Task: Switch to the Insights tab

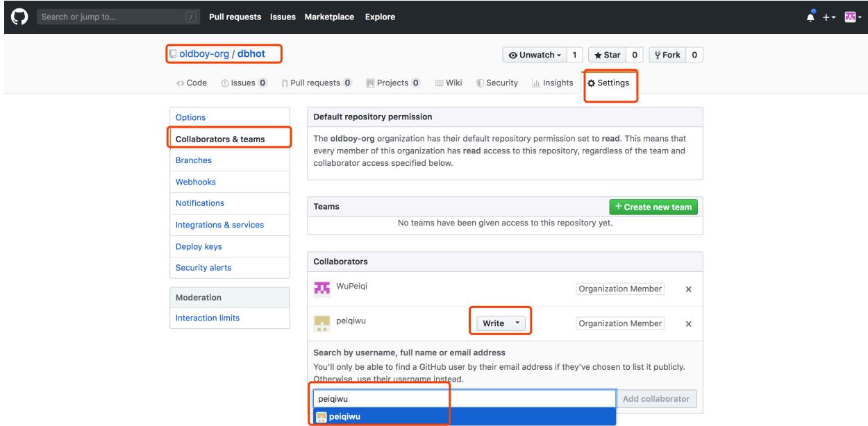Action: [552, 83]
